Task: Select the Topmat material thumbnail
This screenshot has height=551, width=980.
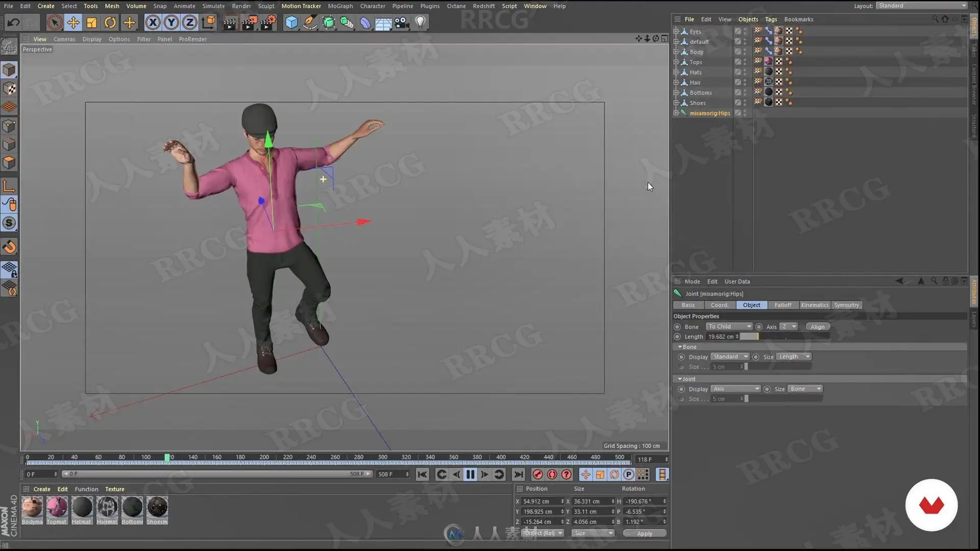Action: (57, 508)
